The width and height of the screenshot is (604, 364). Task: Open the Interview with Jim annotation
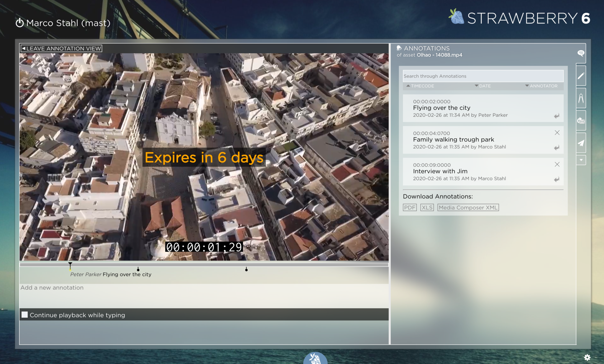[x=483, y=172]
